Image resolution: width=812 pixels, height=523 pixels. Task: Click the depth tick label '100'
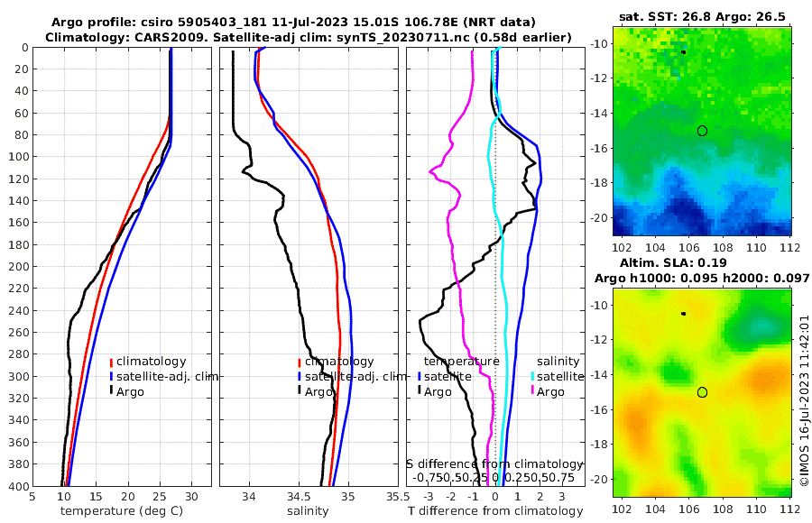[x=19, y=157]
